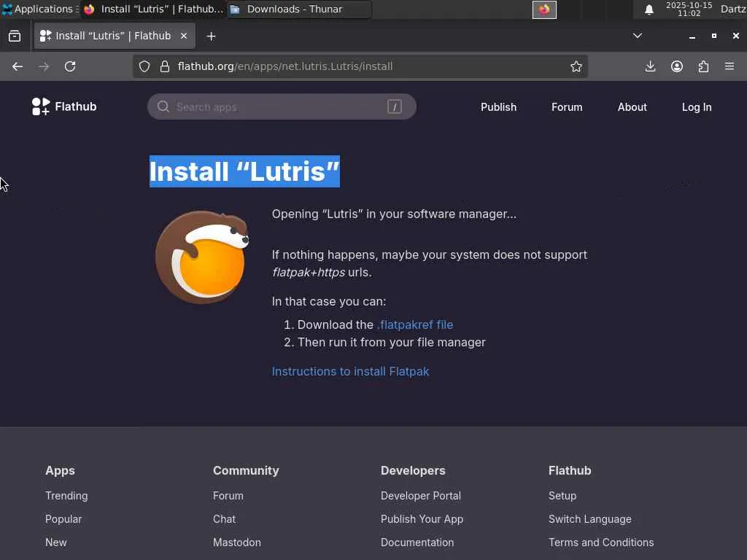Switch to Downloads - Thunar taskbar window

pyautogui.click(x=300, y=9)
